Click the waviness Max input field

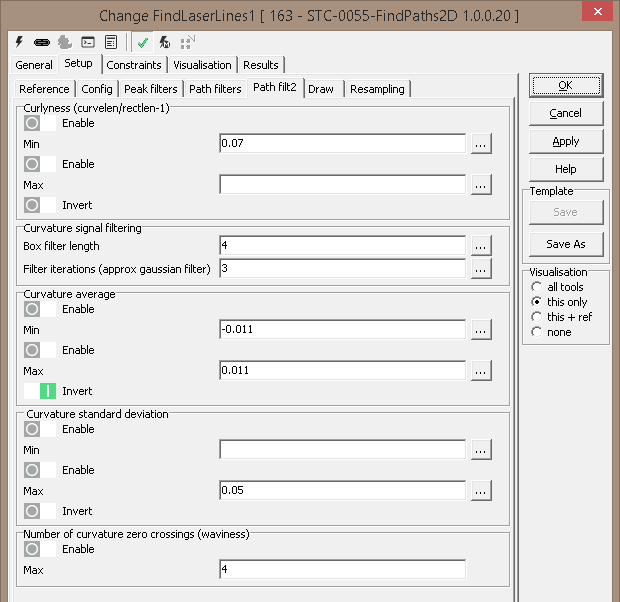point(342,570)
